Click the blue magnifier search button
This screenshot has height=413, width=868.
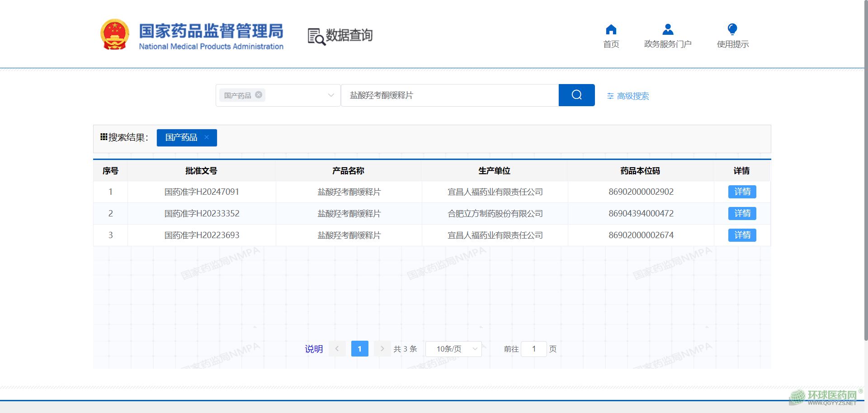pos(576,95)
